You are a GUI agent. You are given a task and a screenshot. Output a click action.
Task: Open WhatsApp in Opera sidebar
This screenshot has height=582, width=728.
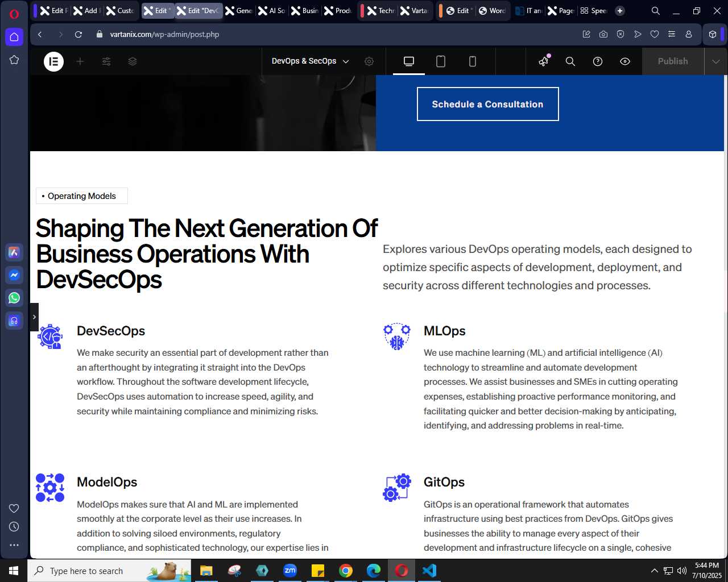14,298
